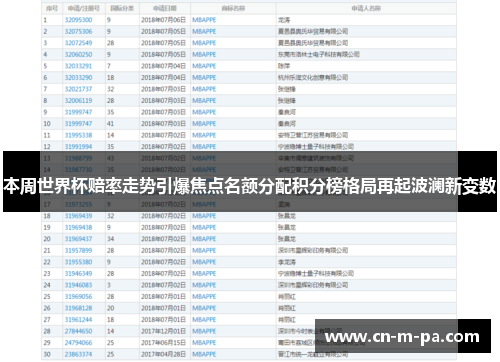Select class value 3 in row 24

(109, 285)
